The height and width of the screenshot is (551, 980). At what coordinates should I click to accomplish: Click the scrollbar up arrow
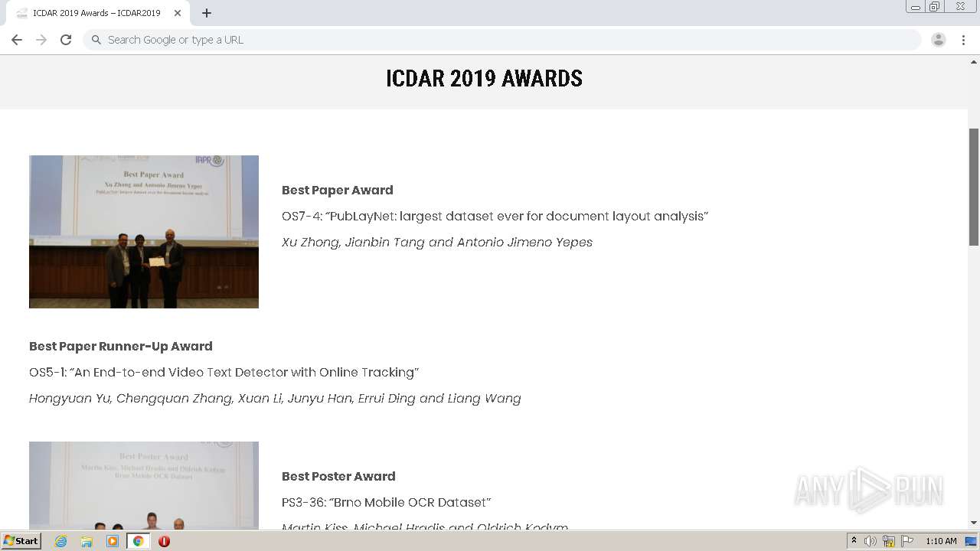pyautogui.click(x=974, y=61)
